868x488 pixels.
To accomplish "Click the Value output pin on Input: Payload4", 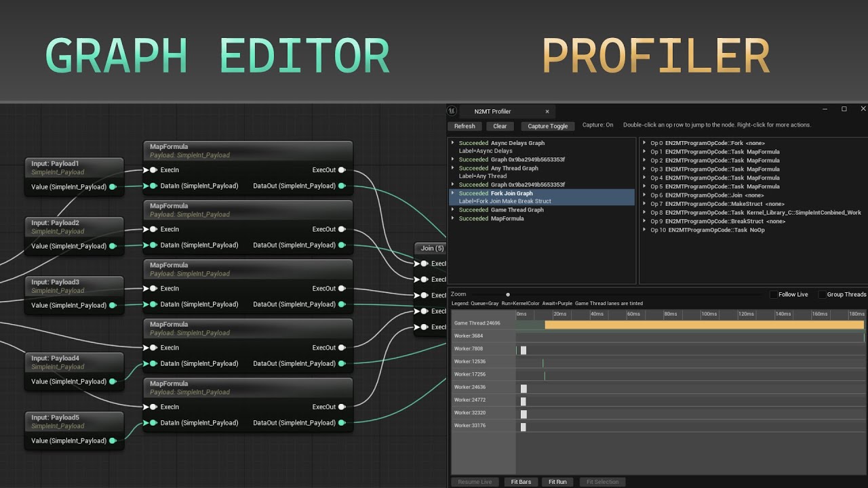I will (x=113, y=382).
